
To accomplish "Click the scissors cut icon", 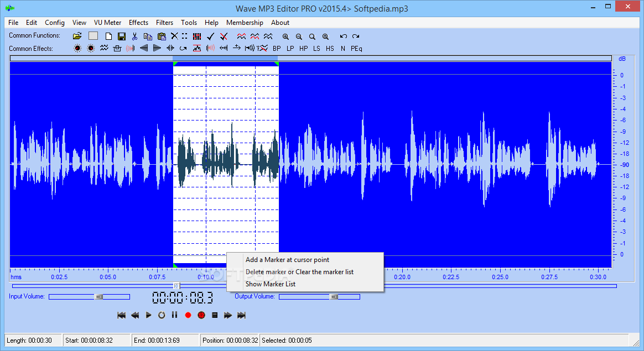I will point(134,36).
